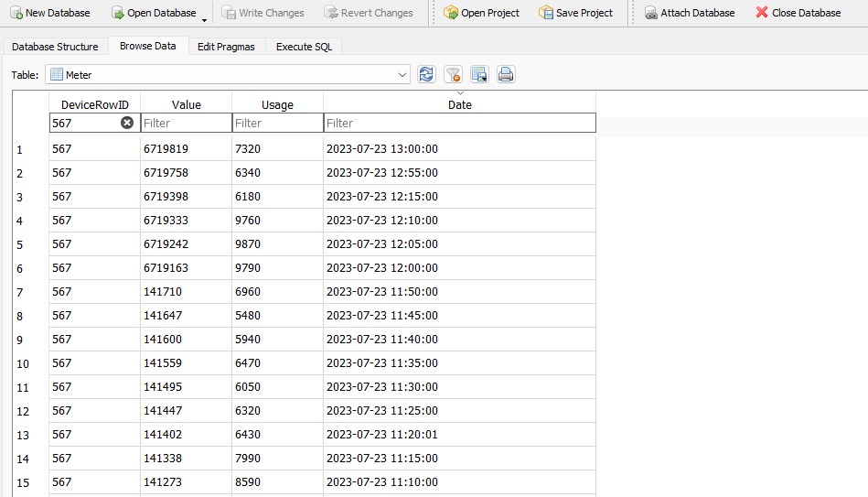The height and width of the screenshot is (497, 868).
Task: Select row header number 15
Action: pyautogui.click(x=30, y=482)
